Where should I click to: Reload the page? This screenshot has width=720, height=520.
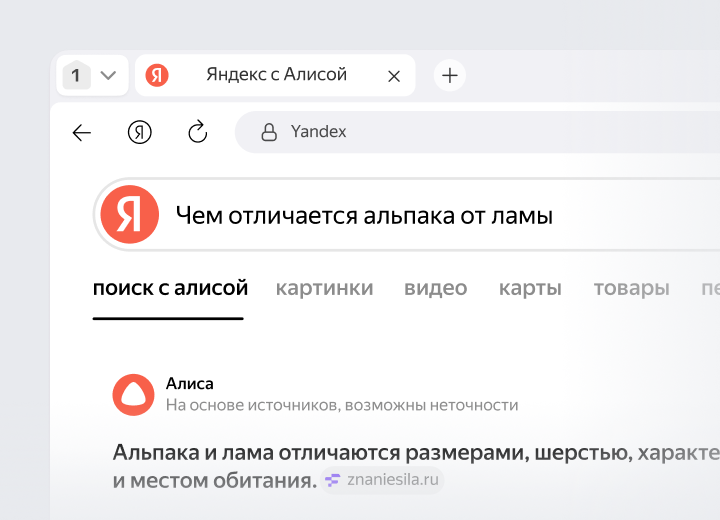[198, 132]
